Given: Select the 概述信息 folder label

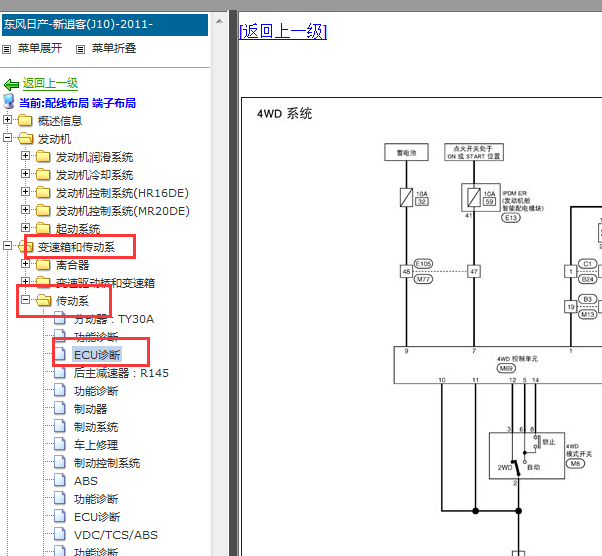Looking at the screenshot, I should click(x=60, y=121).
